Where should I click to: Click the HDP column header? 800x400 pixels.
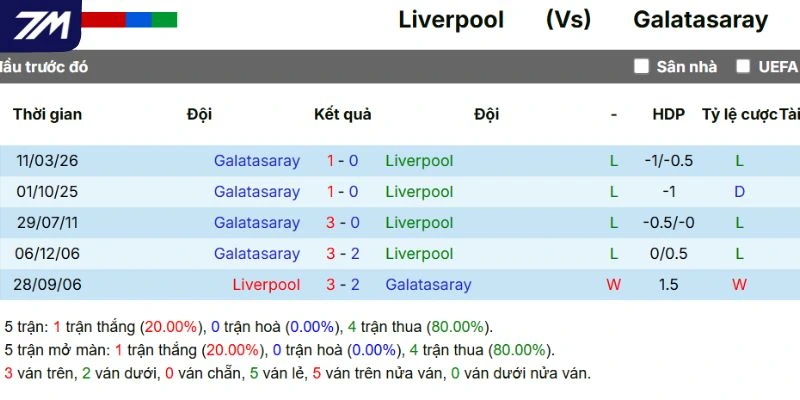coord(668,114)
